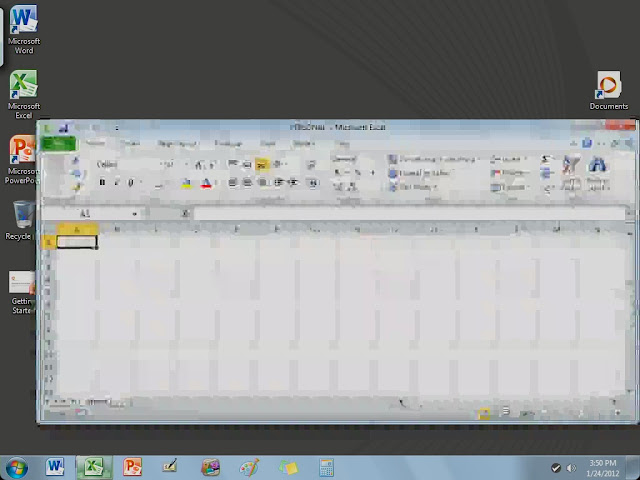Click Name Box showing A1

87,213
